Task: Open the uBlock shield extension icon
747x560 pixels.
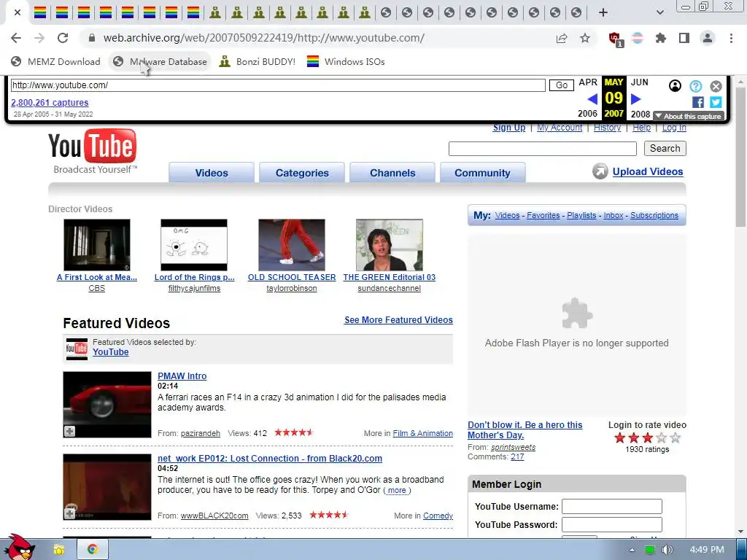Action: (x=615, y=39)
